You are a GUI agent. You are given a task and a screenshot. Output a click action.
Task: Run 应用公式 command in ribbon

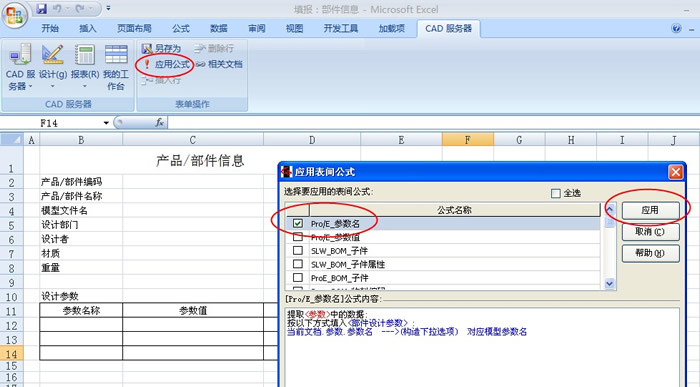[167, 64]
